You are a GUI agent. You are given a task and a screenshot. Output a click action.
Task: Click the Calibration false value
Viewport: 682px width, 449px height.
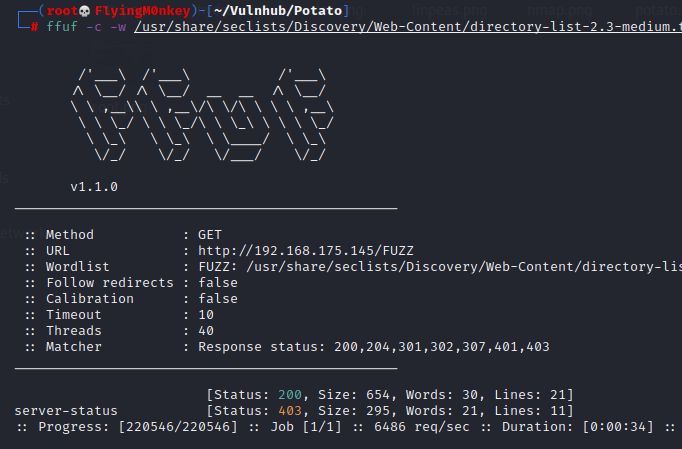tap(218, 299)
